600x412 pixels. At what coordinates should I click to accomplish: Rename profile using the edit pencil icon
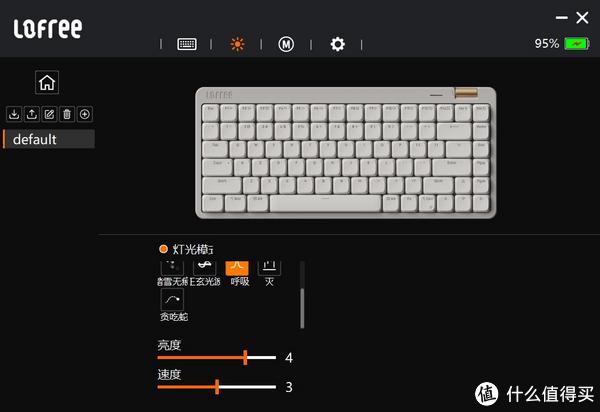(49, 114)
